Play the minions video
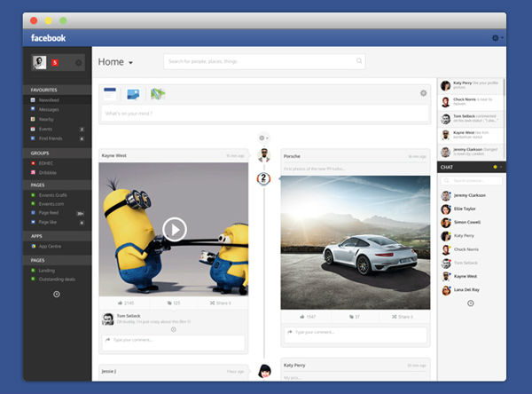The image size is (532, 394). coord(175,230)
